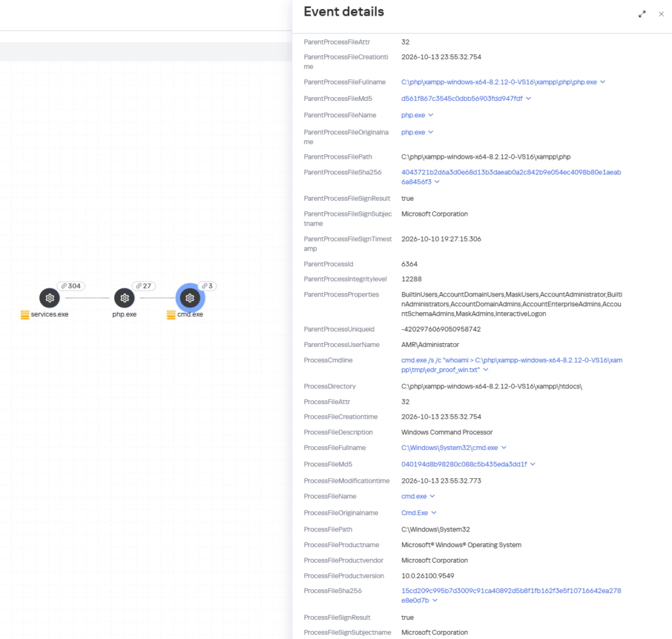Click ParentProcessFilePath value text
The width and height of the screenshot is (672, 639).
(486, 157)
